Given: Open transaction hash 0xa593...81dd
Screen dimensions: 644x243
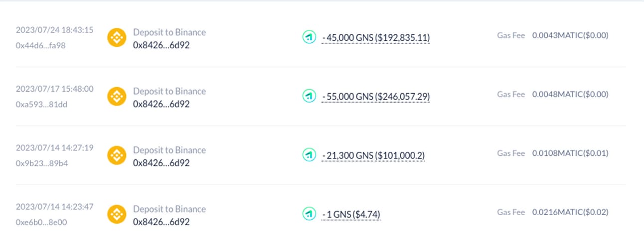Looking at the screenshot, I should coord(41,104).
